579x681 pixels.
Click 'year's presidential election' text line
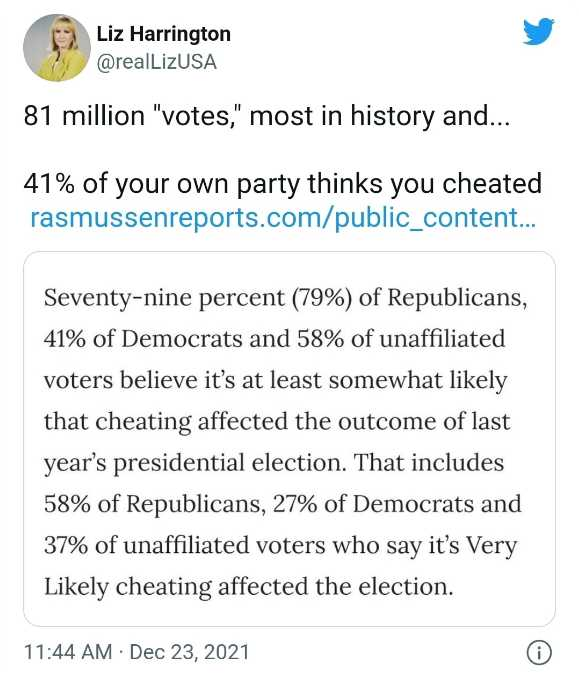pyautogui.click(x=274, y=463)
